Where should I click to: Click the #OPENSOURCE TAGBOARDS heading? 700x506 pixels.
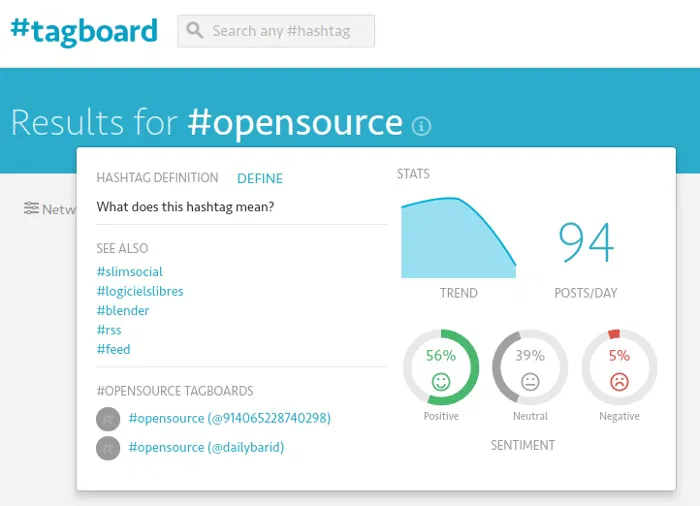coord(175,391)
